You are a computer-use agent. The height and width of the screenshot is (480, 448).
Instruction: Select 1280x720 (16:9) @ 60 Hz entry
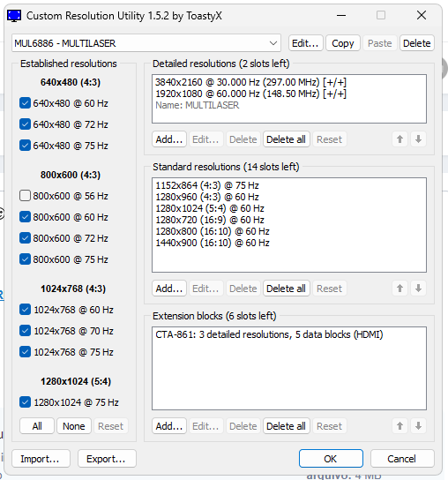(x=210, y=220)
